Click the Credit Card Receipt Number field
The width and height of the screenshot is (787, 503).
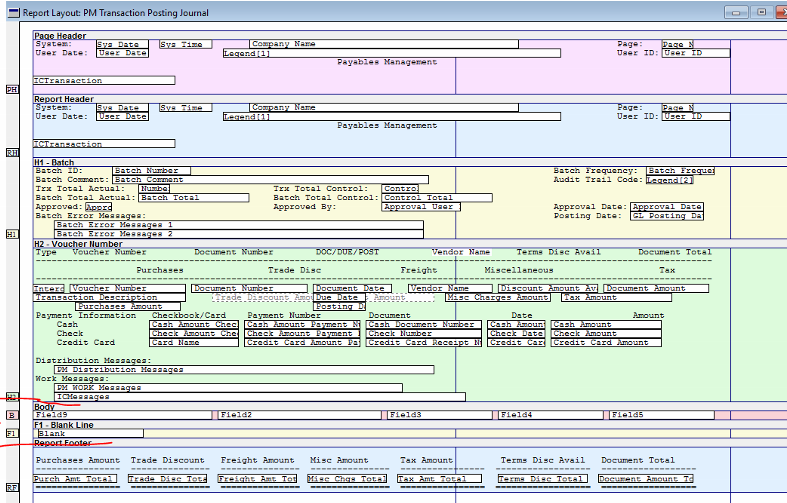coord(424,342)
